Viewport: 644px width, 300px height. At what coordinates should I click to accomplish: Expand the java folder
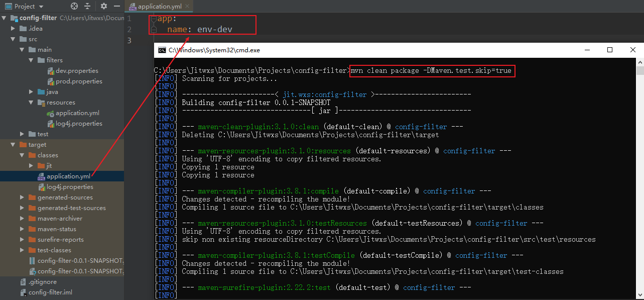click(31, 92)
